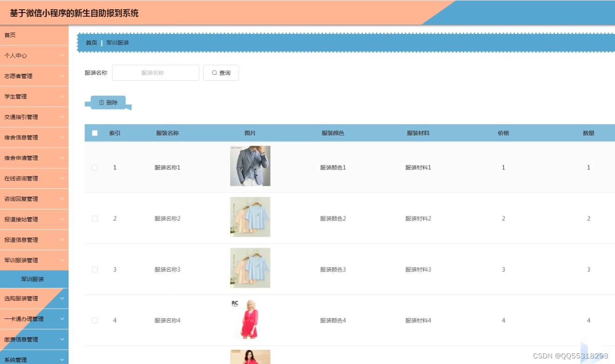This screenshot has height=364, width=615.
Task: Click the cell 服装材料1
Action: pyautogui.click(x=418, y=168)
